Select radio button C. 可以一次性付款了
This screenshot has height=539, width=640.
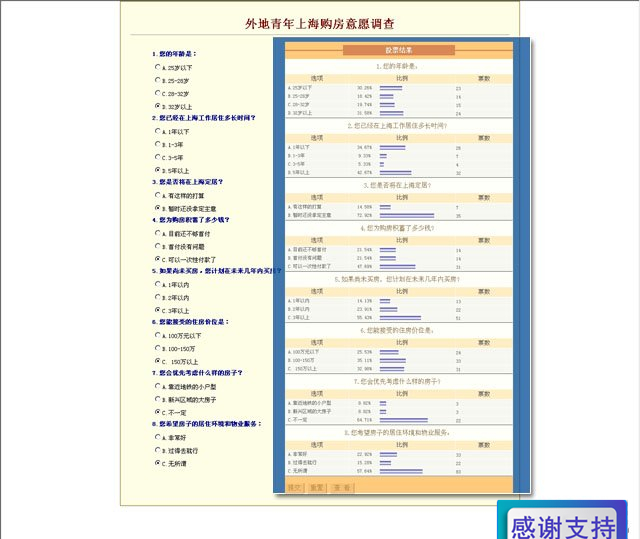158,259
